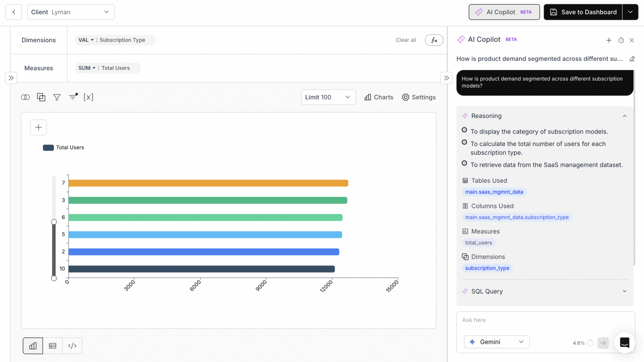Open the variables [x] icon
Screen dimensions: 644x362
[x=88, y=97]
